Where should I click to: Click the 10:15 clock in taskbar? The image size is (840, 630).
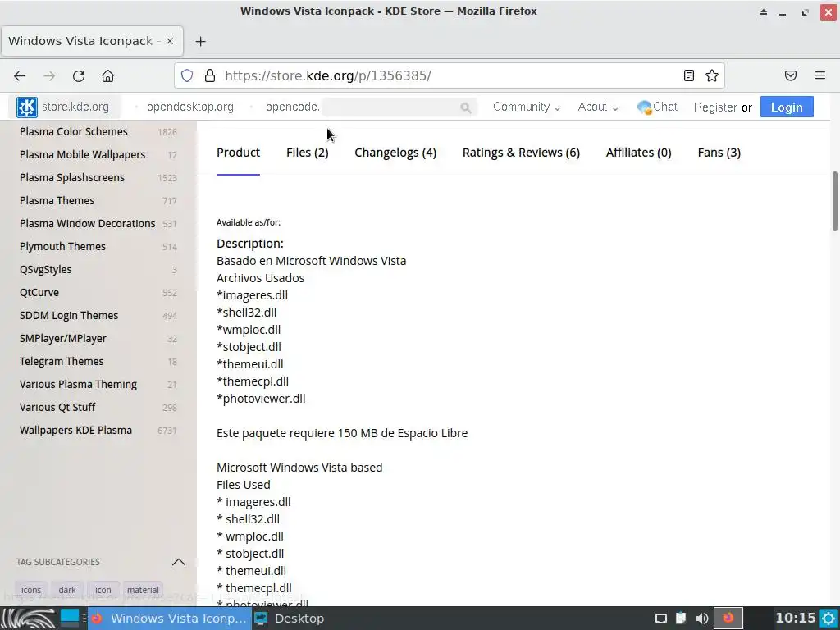click(796, 619)
